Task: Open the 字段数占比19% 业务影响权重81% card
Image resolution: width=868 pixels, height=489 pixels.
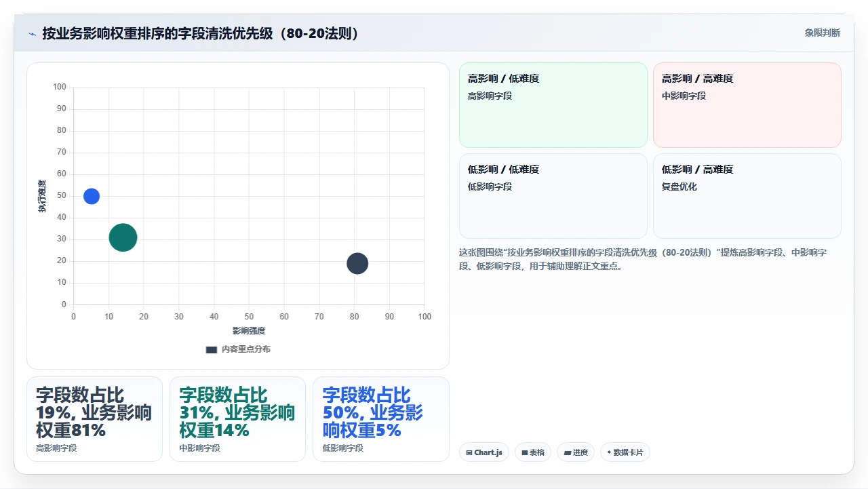Action: (x=94, y=419)
